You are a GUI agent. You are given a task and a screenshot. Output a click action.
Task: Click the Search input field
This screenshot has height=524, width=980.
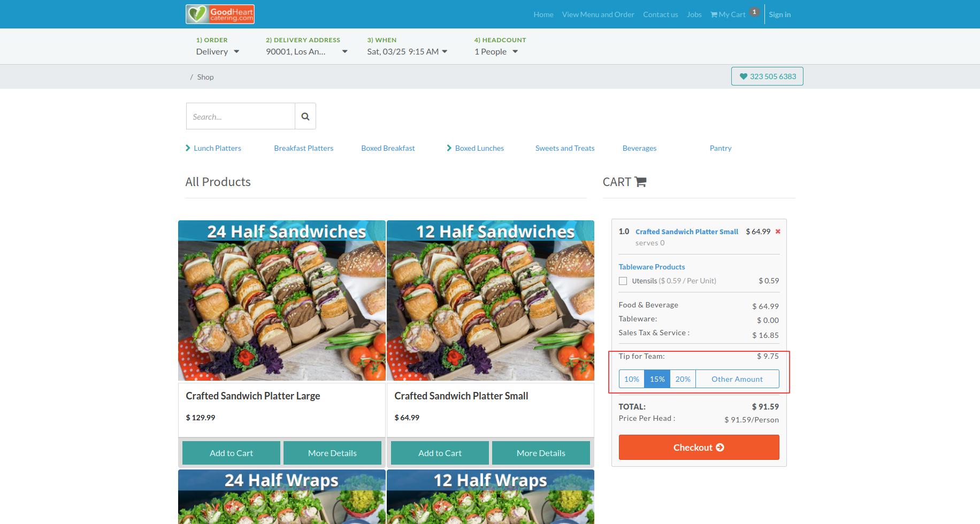click(241, 116)
